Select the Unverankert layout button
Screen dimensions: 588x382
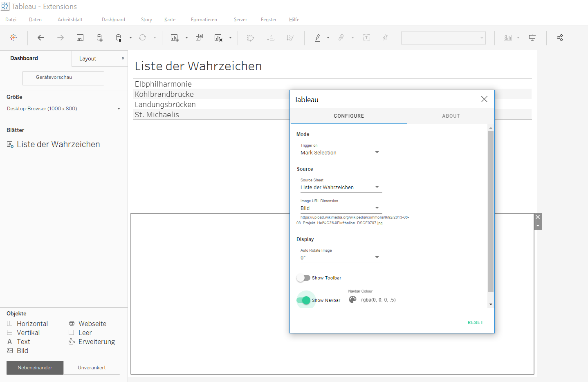pyautogui.click(x=92, y=368)
